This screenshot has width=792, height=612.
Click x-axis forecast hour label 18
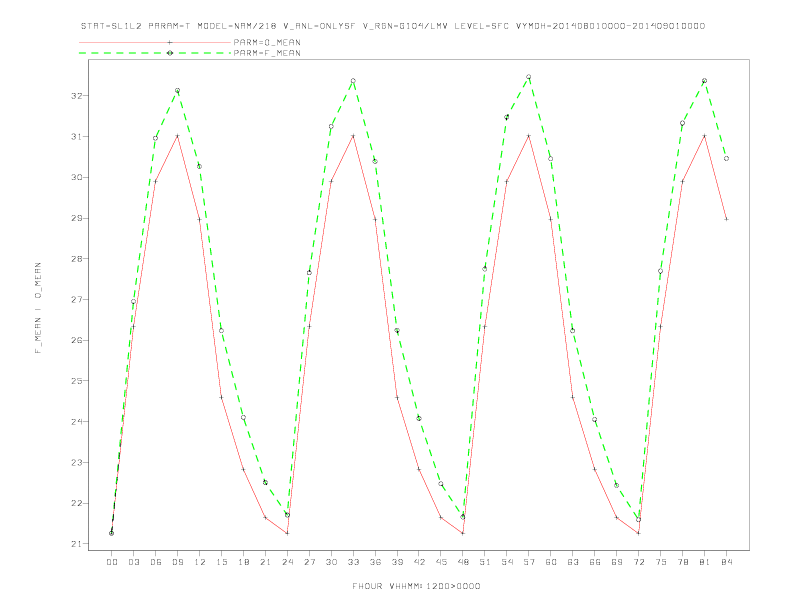(243, 562)
